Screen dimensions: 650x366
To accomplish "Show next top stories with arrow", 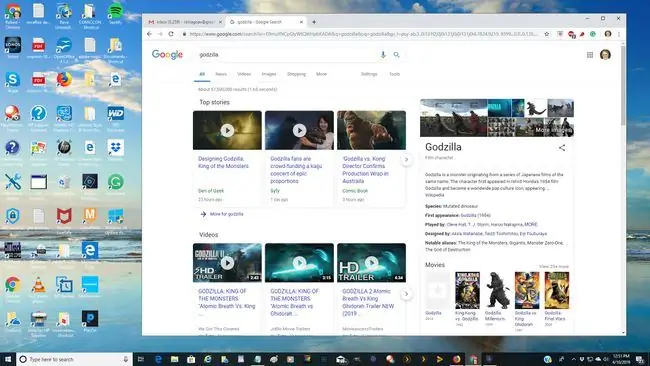I will point(406,160).
